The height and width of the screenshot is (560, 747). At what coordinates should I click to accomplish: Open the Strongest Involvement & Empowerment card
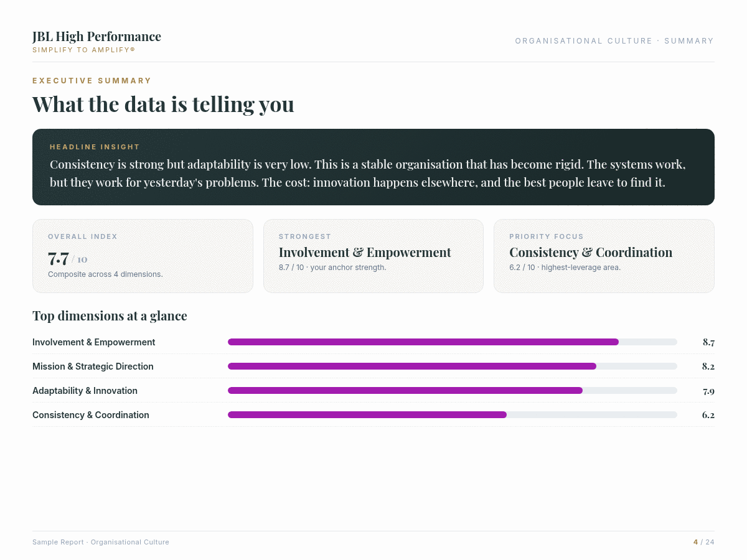374,256
